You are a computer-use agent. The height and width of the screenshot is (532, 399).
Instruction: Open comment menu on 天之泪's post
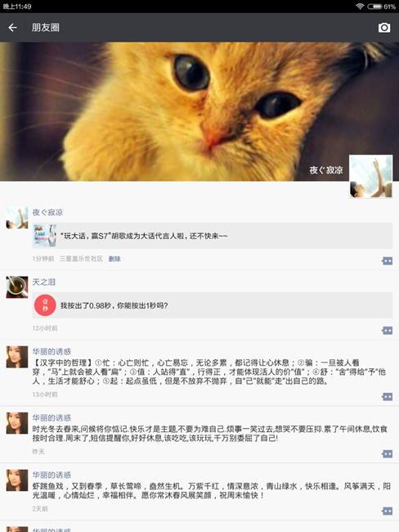(387, 330)
